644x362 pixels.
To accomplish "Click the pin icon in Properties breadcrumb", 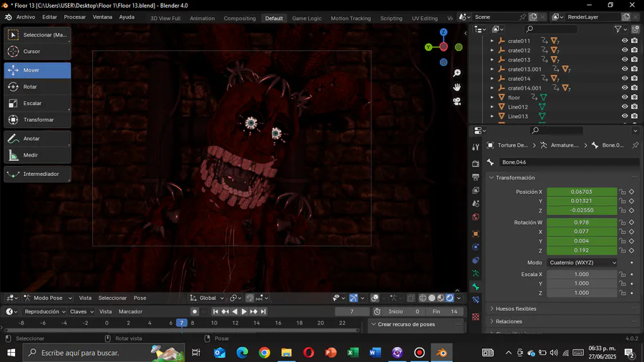I will [635, 145].
